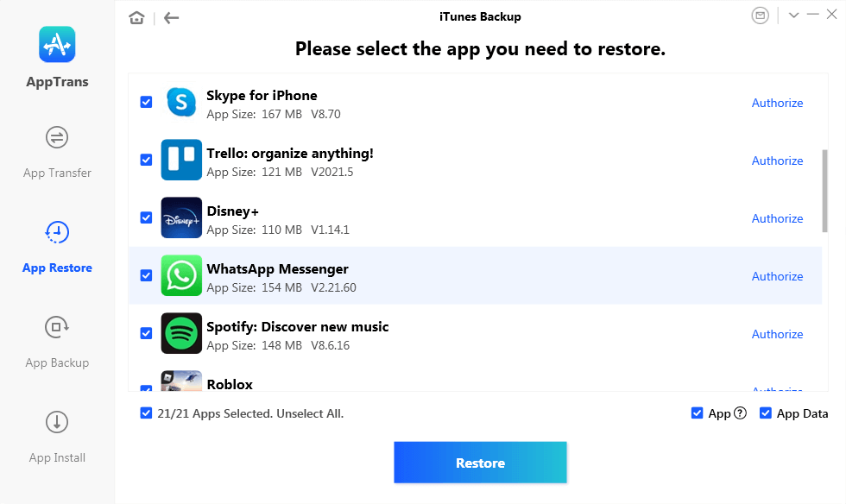Screen dimensions: 846x504
Task: Uncheck the Disney+ checkbox
Action: 146,217
